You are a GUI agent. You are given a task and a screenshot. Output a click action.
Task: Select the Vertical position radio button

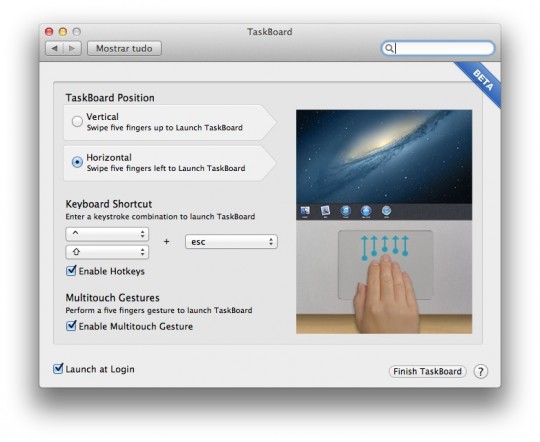click(77, 121)
